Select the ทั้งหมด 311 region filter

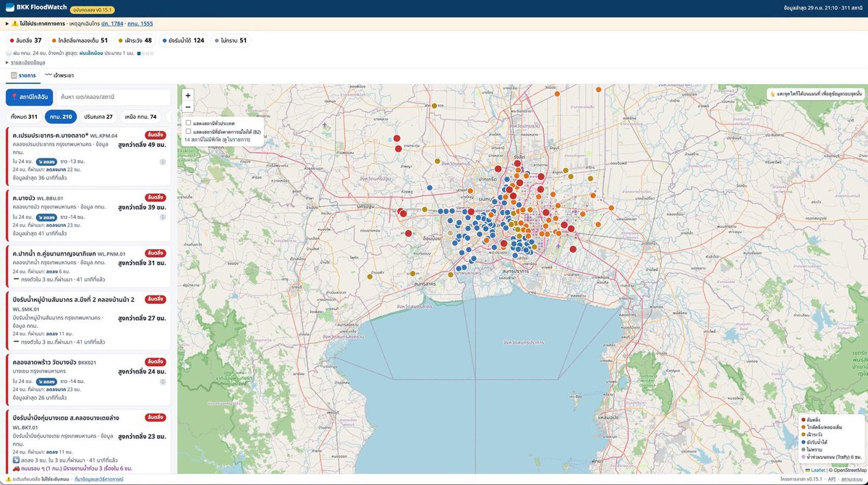click(24, 117)
